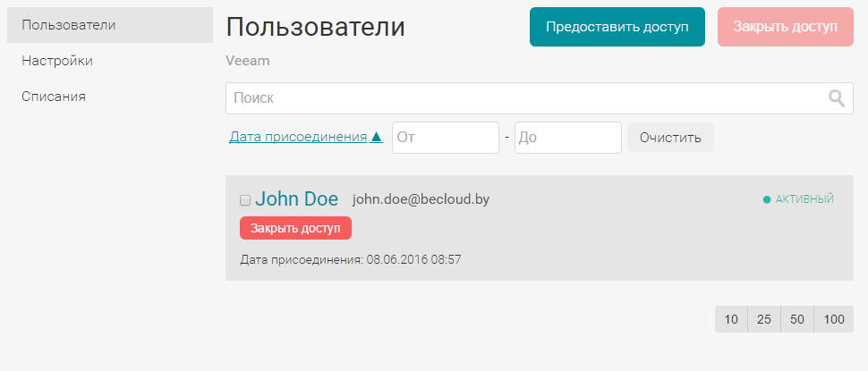Viewport: 868px width, 371px height.
Task: Go to Настройки in the sidebar
Action: click(57, 61)
